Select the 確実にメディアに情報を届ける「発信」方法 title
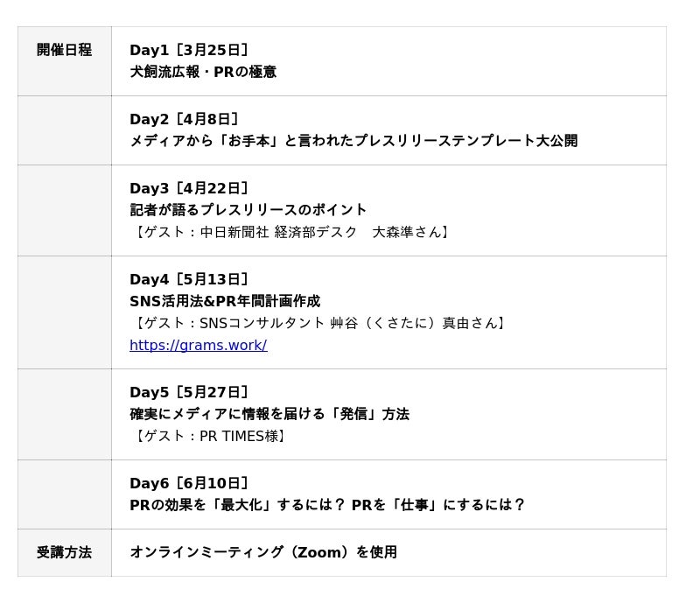This screenshot has height=603, width=700. tap(269, 414)
